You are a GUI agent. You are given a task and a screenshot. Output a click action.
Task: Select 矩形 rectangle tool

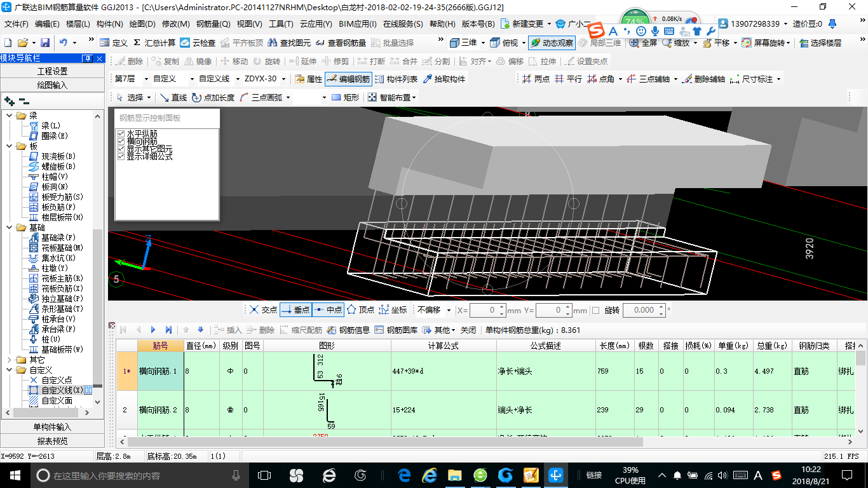[x=345, y=97]
